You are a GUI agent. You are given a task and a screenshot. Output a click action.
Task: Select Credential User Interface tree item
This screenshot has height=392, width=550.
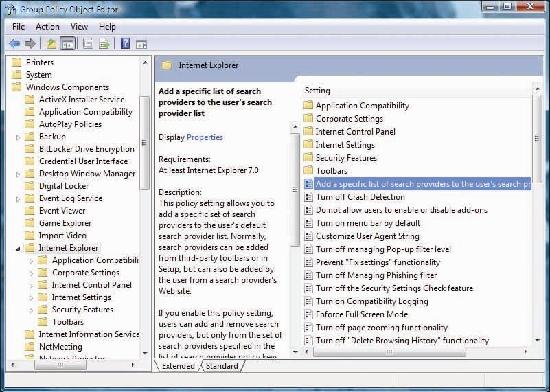tap(83, 161)
